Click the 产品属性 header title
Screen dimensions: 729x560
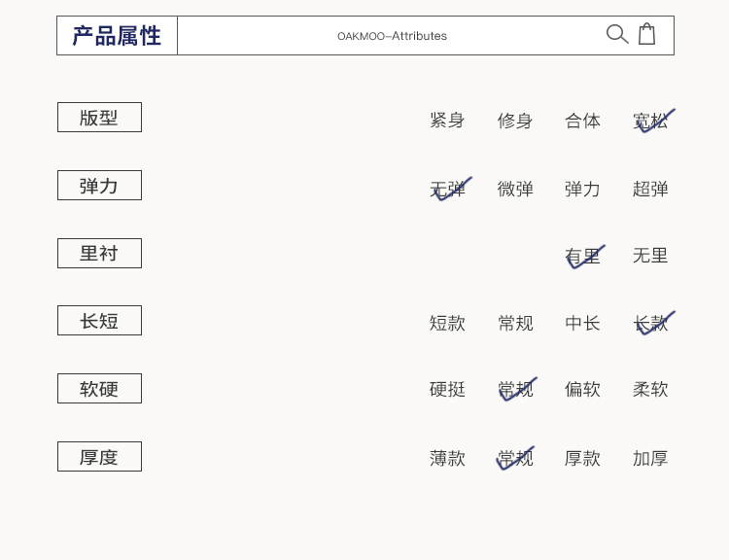coord(117,36)
